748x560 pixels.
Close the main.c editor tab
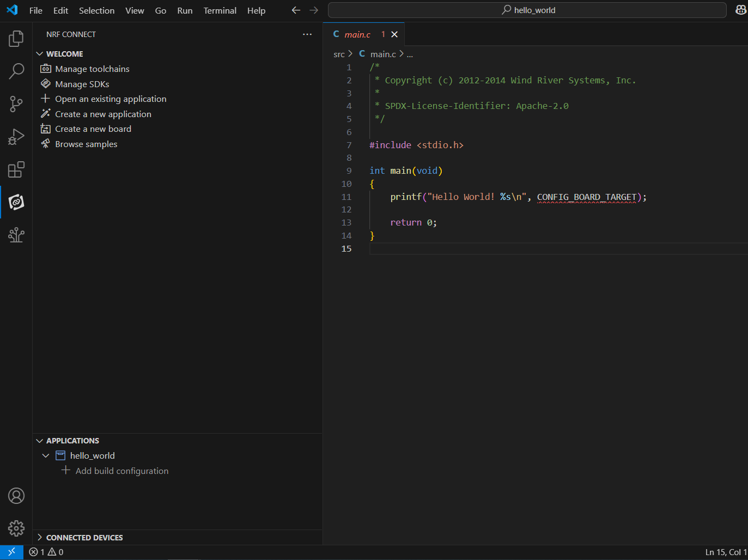394,34
